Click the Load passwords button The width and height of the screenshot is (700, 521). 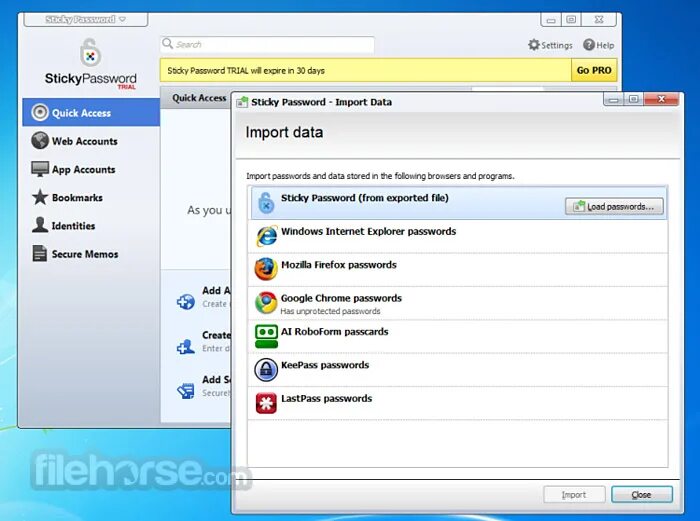click(614, 207)
